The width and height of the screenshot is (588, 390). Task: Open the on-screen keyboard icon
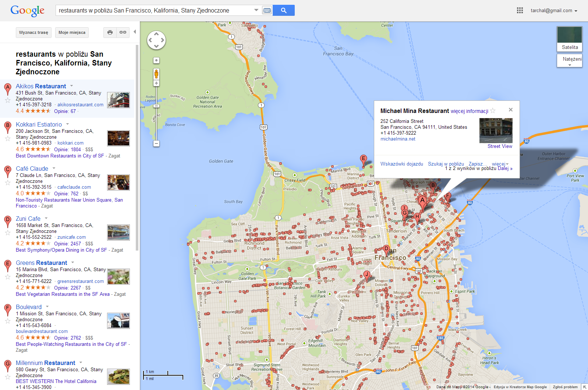click(x=267, y=10)
